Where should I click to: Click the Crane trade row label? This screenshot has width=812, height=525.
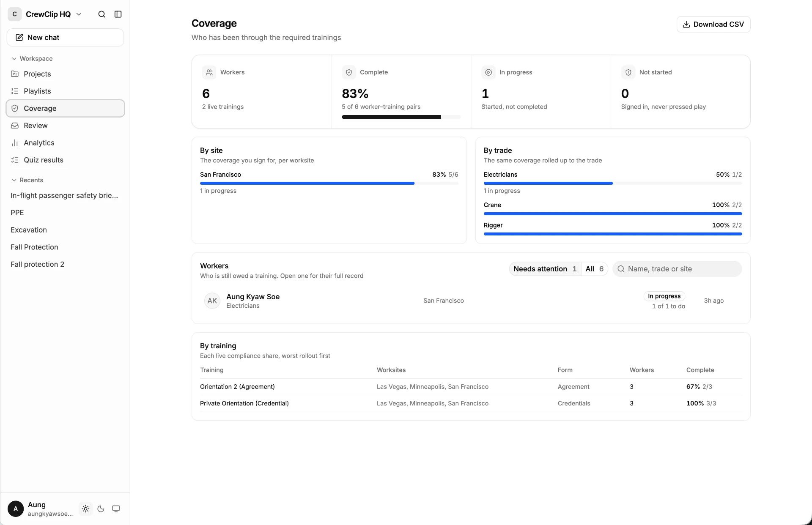pyautogui.click(x=492, y=205)
